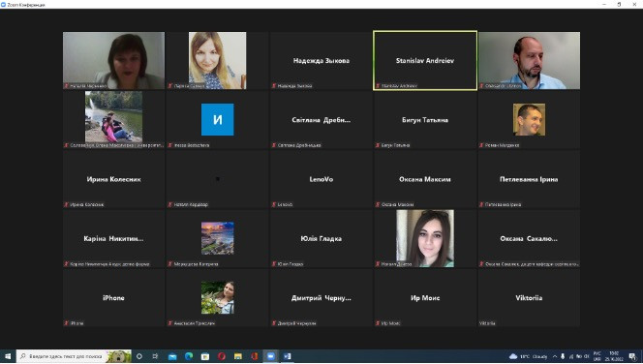Open Task View in the taskbar
Screen dimensions: 643x364
[155, 356]
